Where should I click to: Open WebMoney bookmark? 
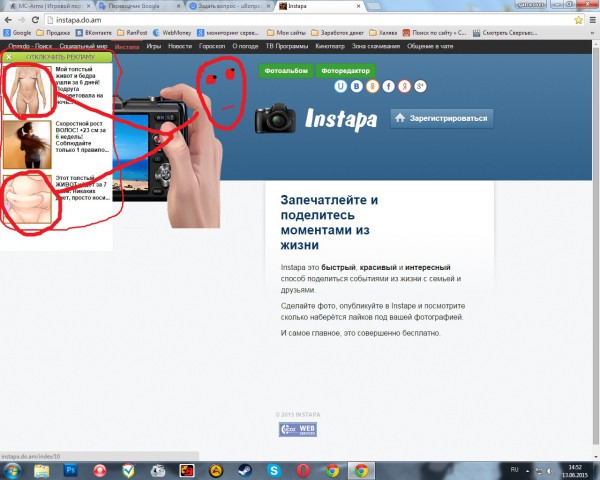click(172, 33)
